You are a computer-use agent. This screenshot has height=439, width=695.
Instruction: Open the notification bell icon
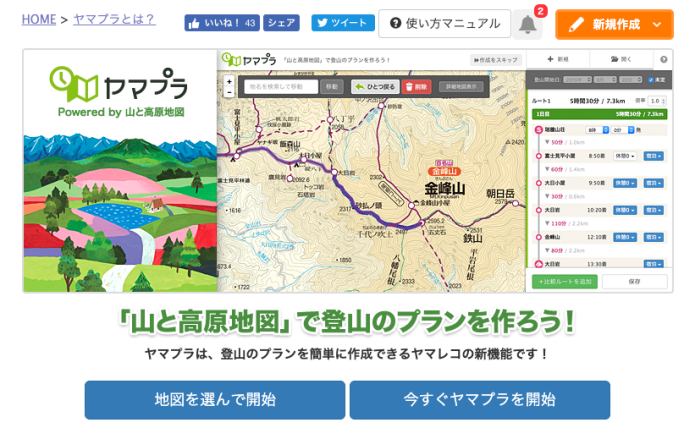tap(527, 24)
